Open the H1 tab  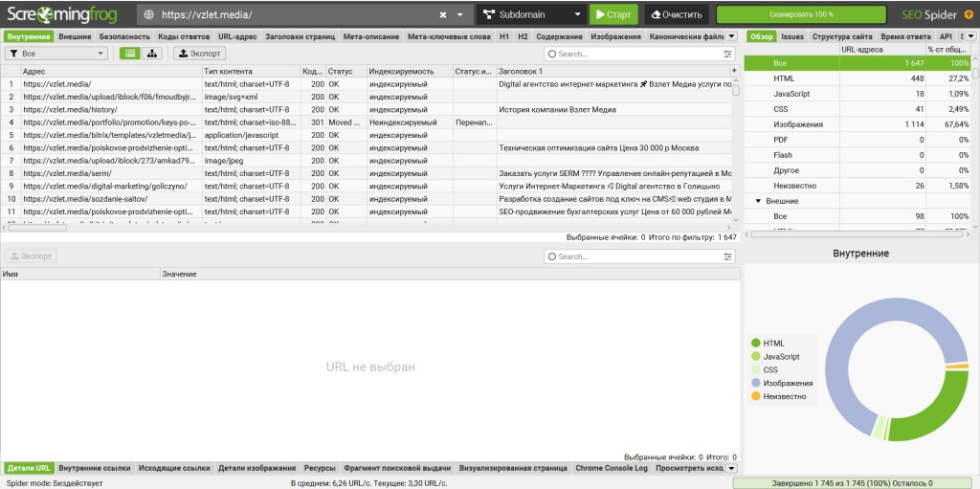click(x=504, y=37)
